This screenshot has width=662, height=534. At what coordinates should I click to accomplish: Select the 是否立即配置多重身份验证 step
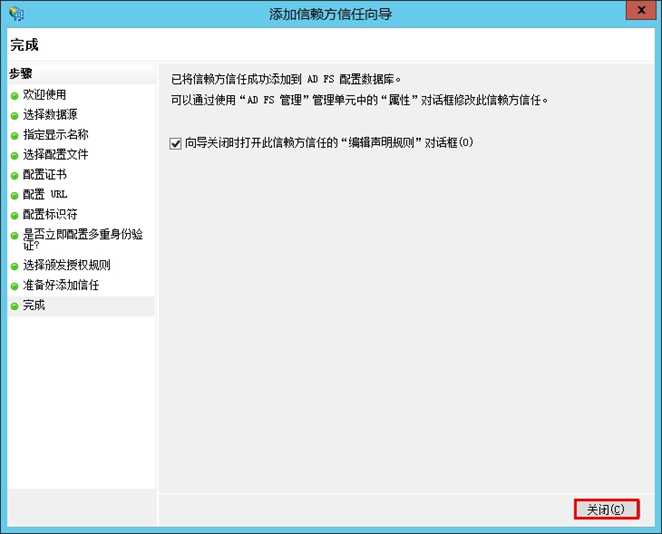(x=83, y=239)
